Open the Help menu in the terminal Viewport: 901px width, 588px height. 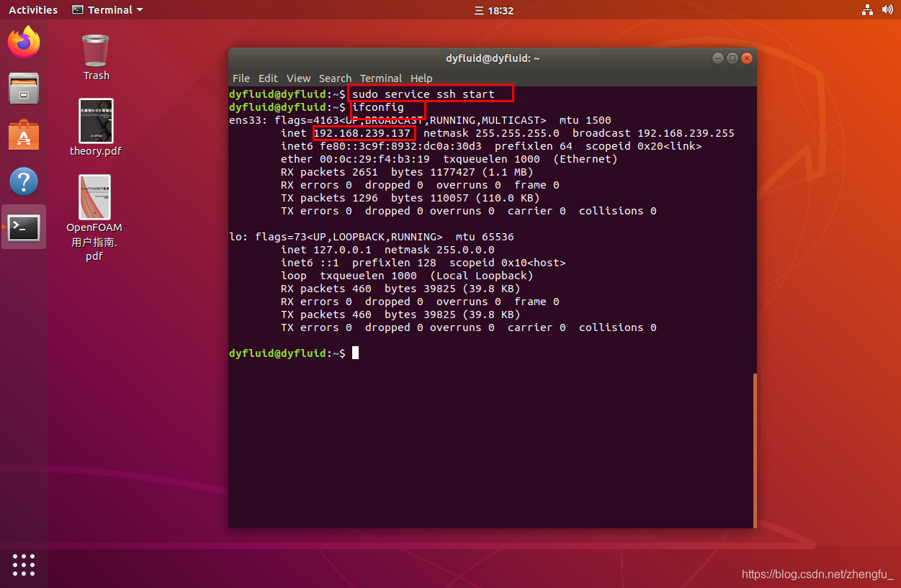421,78
